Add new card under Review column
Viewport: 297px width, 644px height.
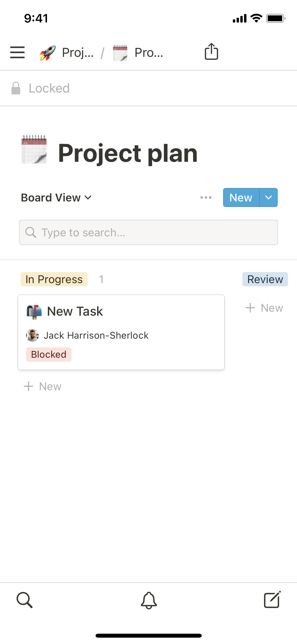pos(264,308)
